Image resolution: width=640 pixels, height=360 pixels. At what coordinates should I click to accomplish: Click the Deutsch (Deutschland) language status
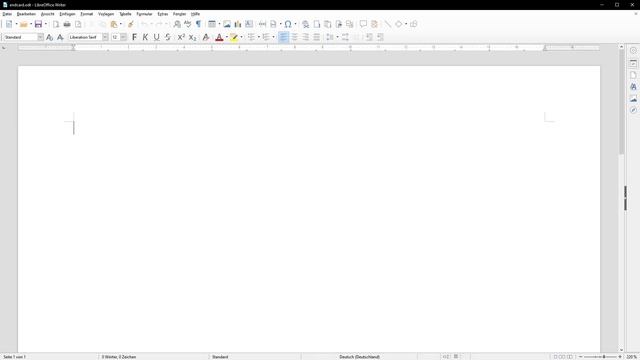360,357
